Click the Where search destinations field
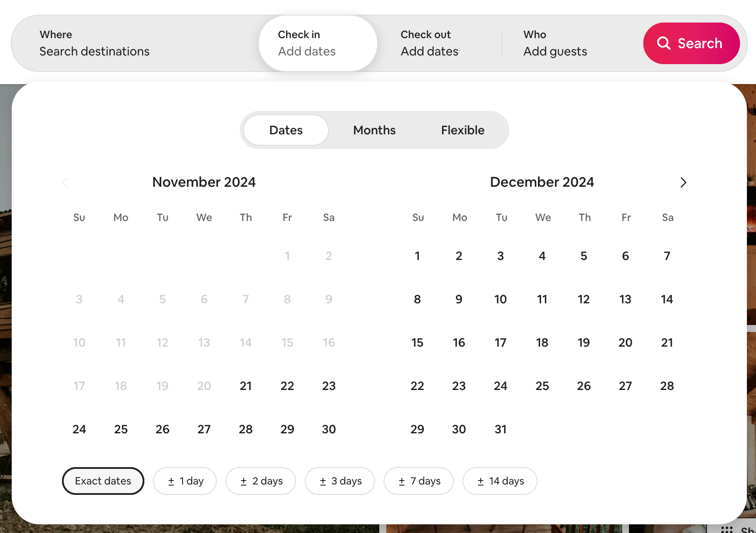 [94, 43]
